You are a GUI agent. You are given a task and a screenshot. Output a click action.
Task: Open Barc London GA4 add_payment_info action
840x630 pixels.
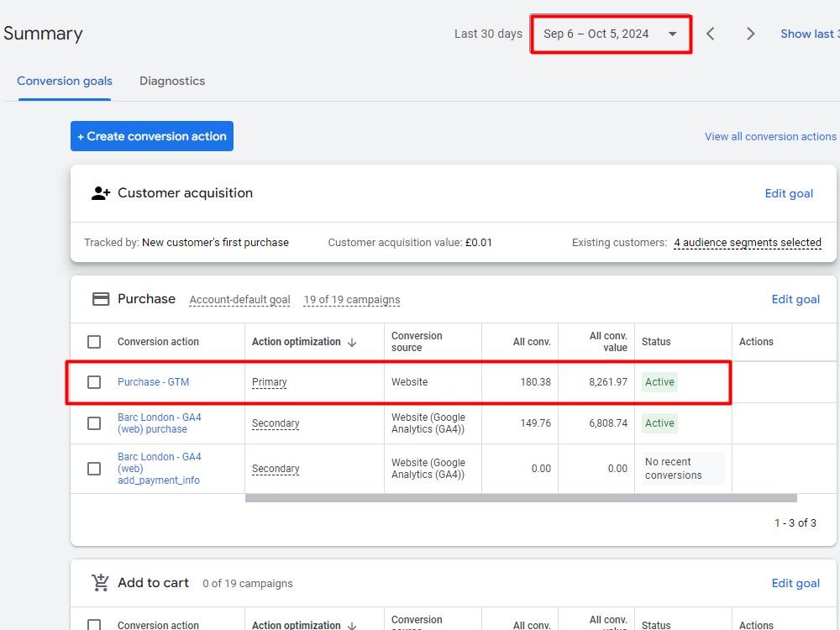coord(160,469)
